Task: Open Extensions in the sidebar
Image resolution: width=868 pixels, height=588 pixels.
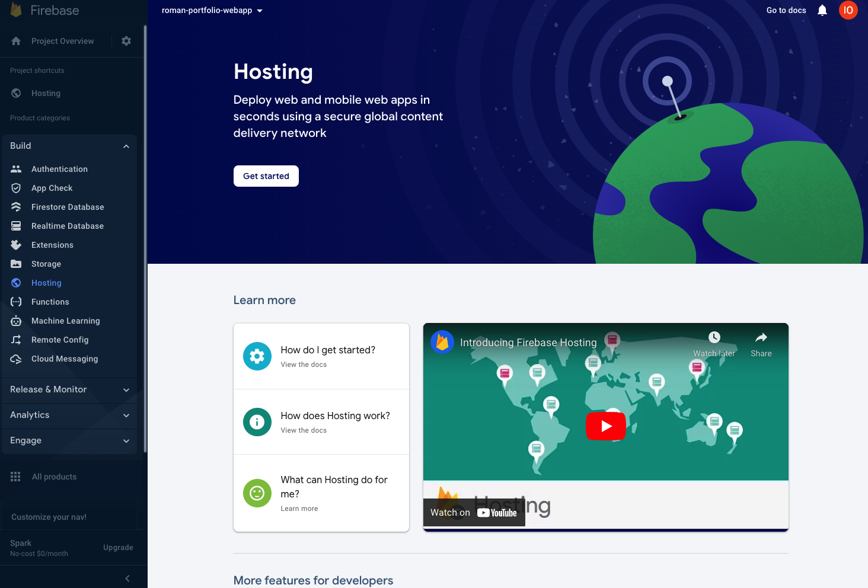Action: [x=52, y=245]
